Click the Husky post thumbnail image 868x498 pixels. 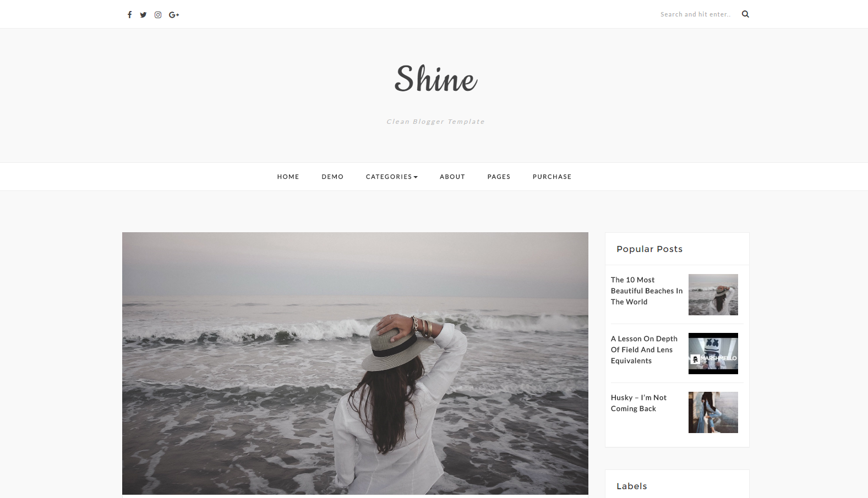pos(713,412)
